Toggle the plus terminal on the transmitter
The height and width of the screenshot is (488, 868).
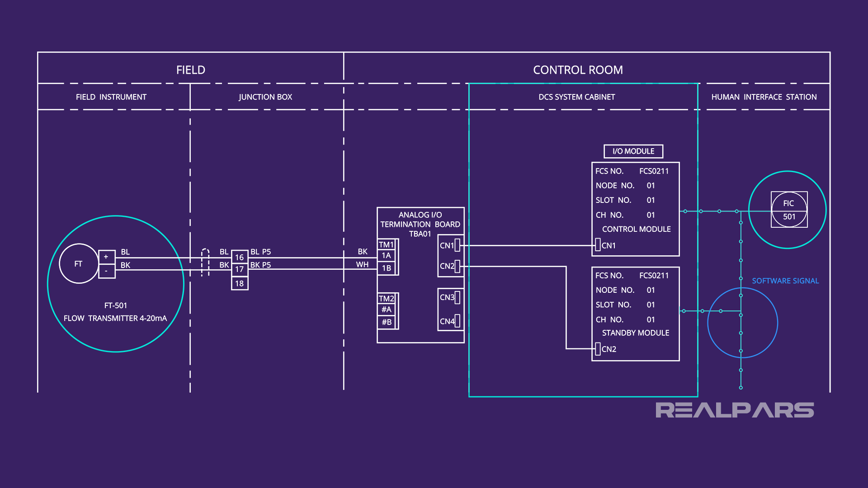coord(107,256)
